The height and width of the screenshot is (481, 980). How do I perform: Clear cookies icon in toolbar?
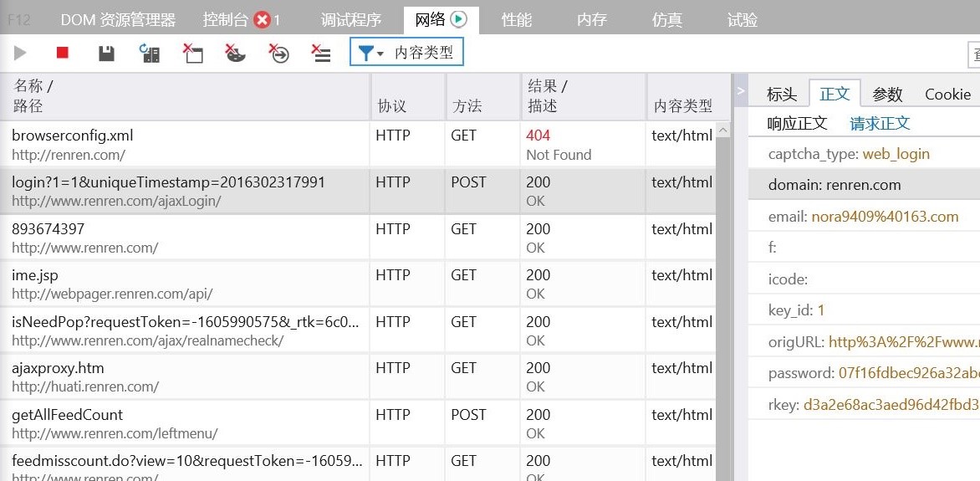(235, 54)
